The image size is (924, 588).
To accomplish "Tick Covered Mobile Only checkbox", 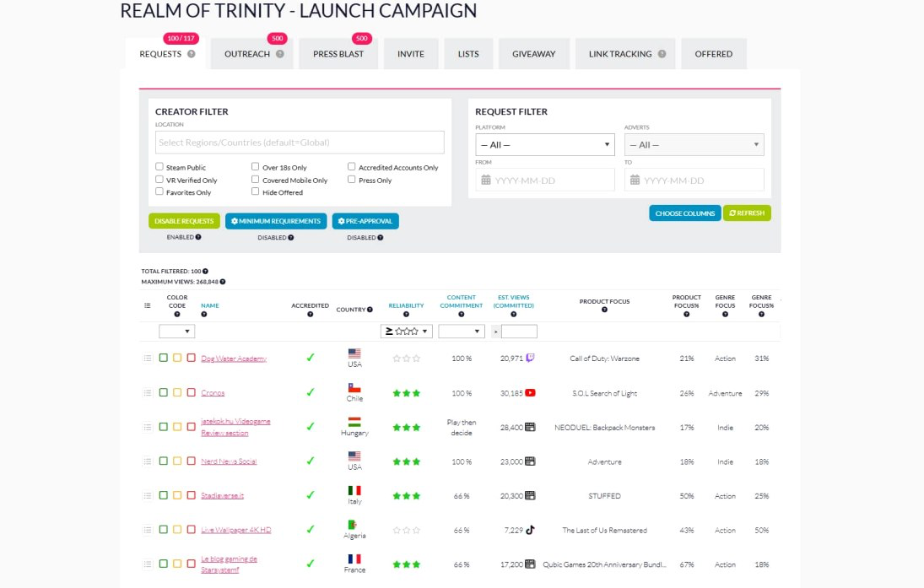I will 255,179.
